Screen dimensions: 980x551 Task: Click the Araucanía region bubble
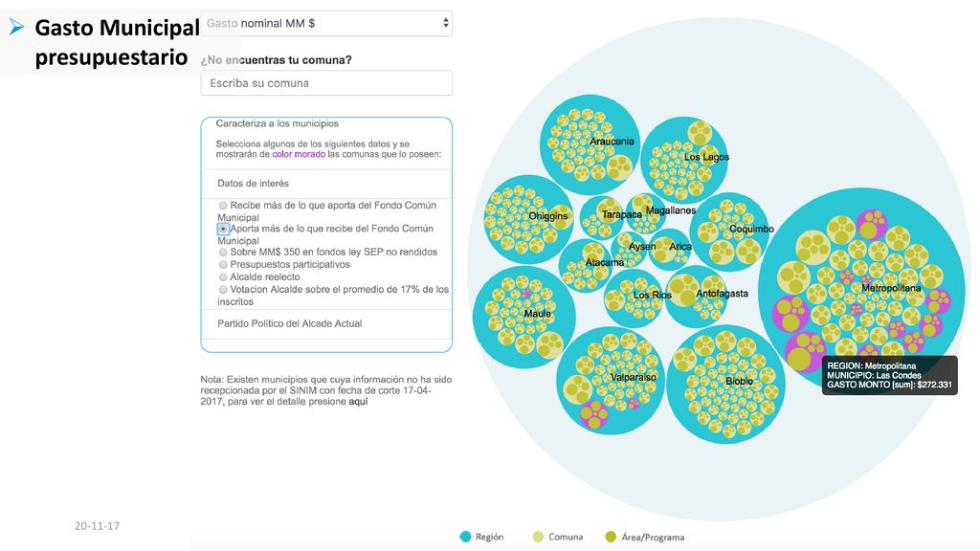590,145
